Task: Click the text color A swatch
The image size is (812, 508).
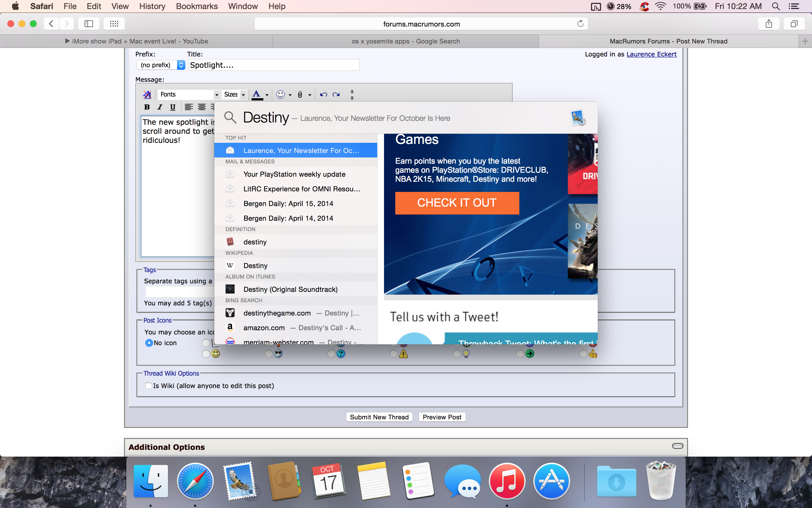Action: [257, 95]
